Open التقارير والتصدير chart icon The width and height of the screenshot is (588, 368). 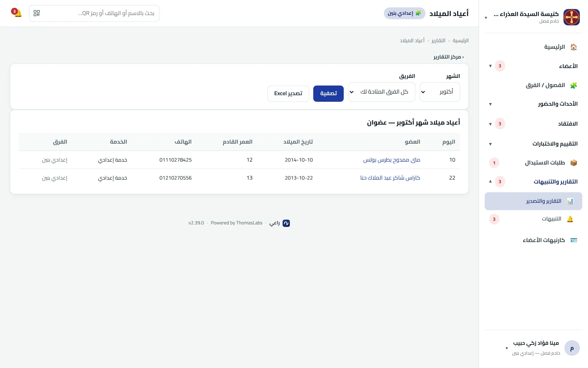point(570,201)
